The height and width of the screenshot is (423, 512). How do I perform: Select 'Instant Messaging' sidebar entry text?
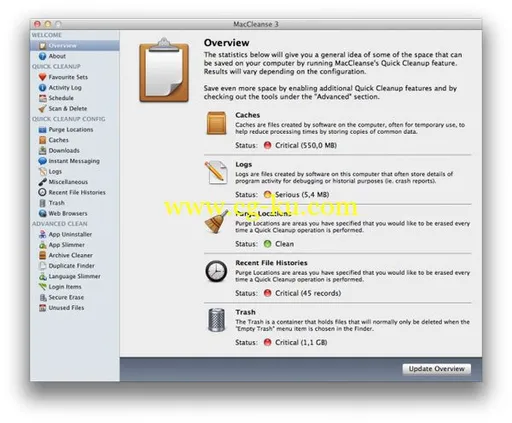tap(74, 161)
